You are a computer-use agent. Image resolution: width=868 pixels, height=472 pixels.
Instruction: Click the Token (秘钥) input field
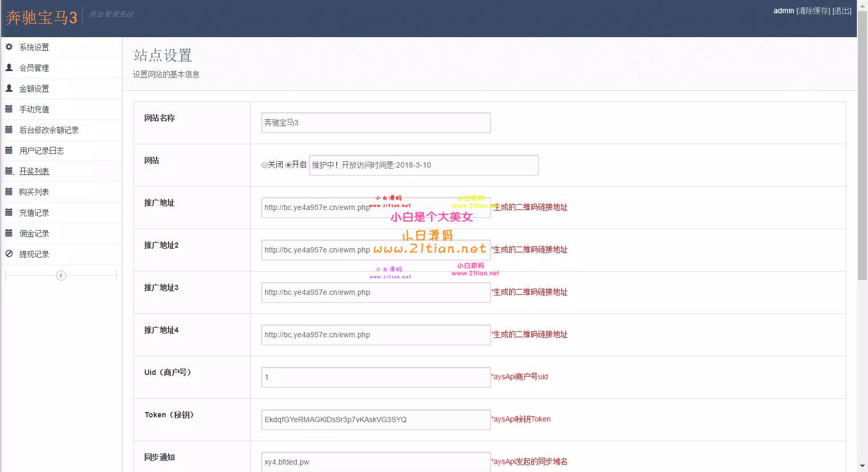click(375, 419)
